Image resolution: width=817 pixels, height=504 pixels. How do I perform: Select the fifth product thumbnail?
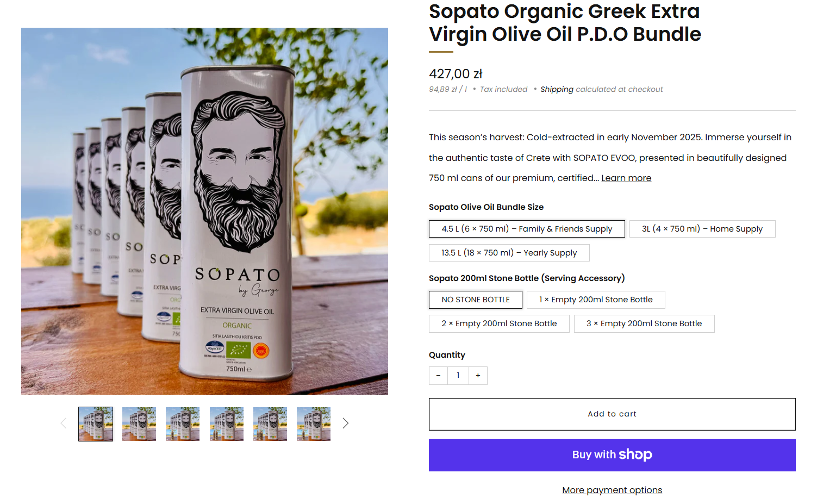tap(270, 424)
